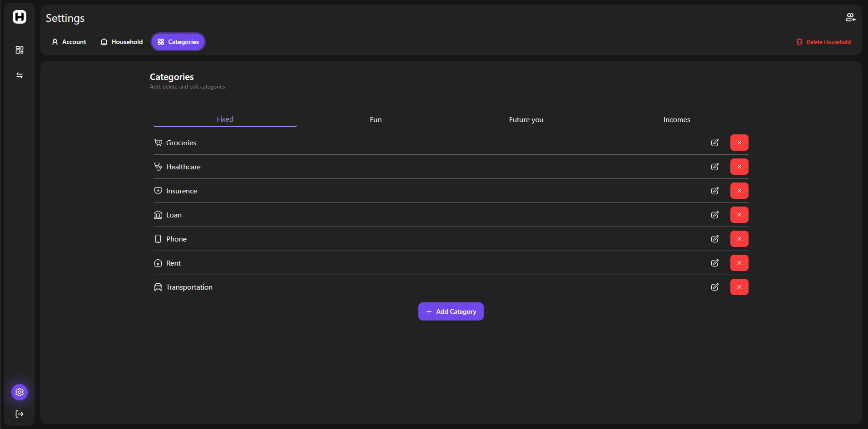868x429 pixels.
Task: Log out using the sidebar exit icon
Action: click(20, 414)
